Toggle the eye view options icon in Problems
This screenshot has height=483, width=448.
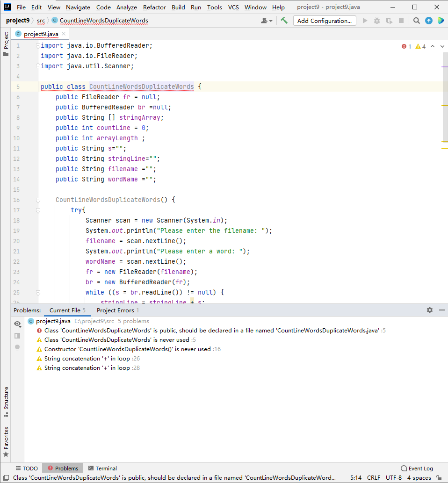click(17, 324)
